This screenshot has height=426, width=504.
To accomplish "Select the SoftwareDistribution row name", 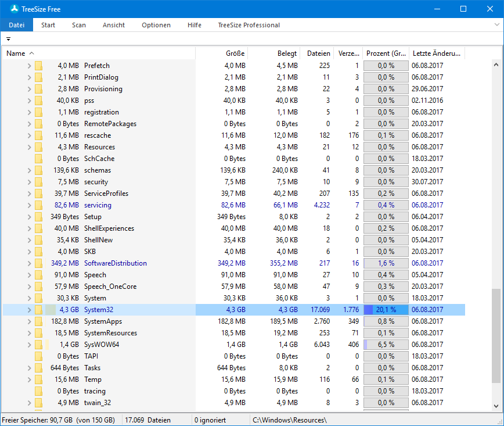I will coord(116,263).
